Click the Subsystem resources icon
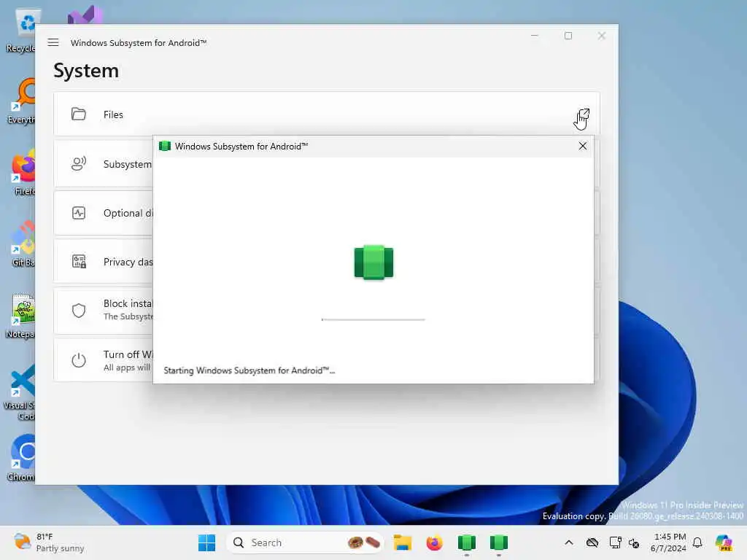The width and height of the screenshot is (747, 560). pyautogui.click(x=79, y=164)
